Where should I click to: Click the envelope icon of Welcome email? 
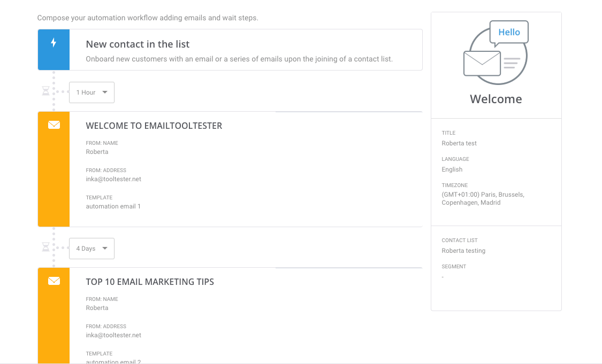(x=54, y=125)
